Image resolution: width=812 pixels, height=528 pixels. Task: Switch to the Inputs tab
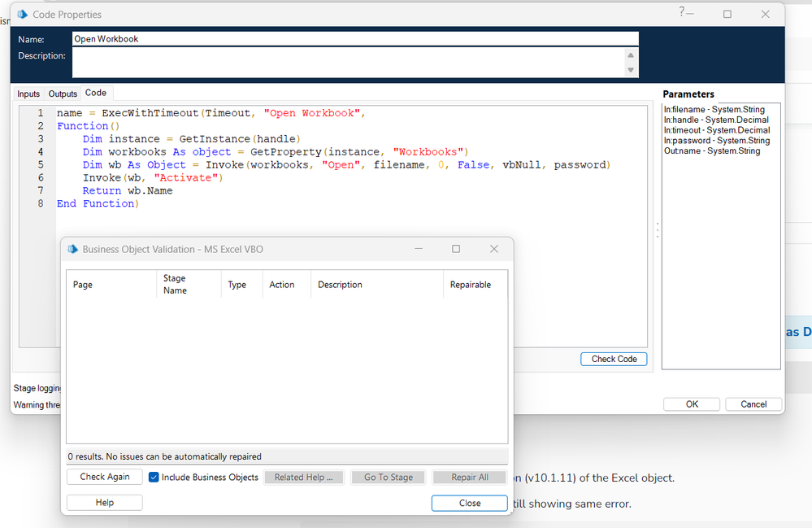pos(28,94)
